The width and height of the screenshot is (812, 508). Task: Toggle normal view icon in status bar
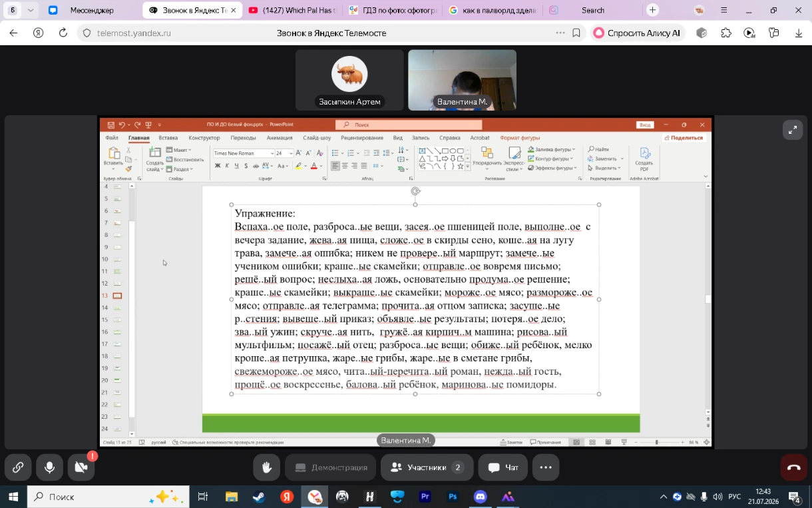(x=576, y=442)
